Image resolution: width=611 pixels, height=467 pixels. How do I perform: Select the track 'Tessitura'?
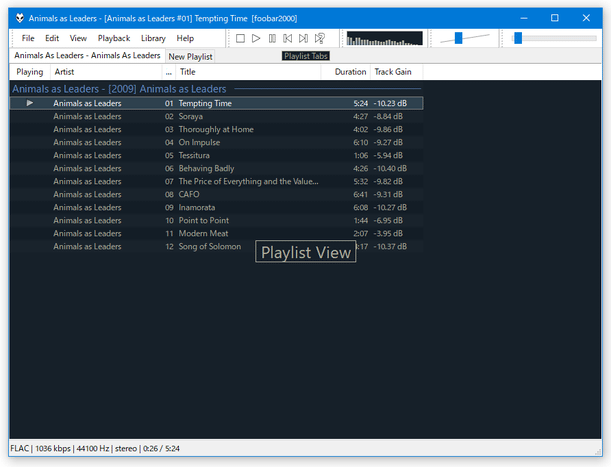click(x=216, y=155)
